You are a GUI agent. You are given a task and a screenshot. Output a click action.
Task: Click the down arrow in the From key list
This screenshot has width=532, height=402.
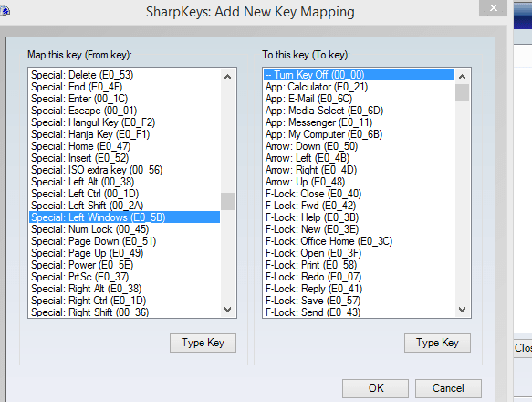[x=227, y=310]
